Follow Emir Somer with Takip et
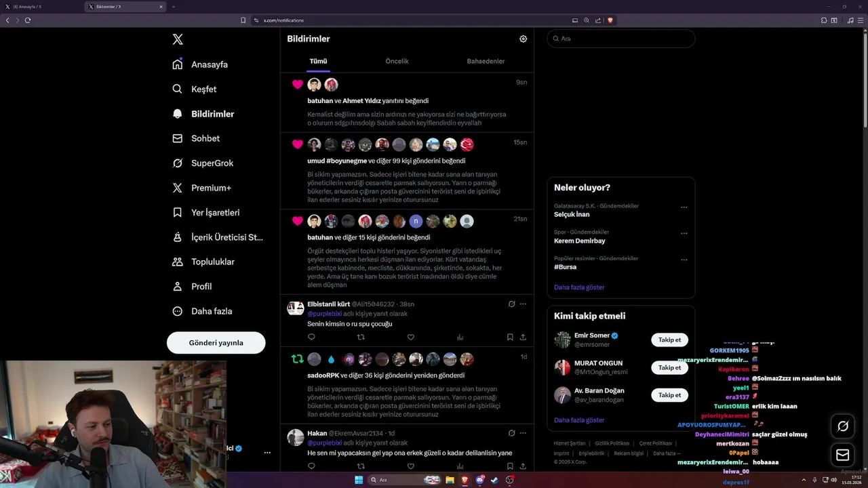 [669, 340]
